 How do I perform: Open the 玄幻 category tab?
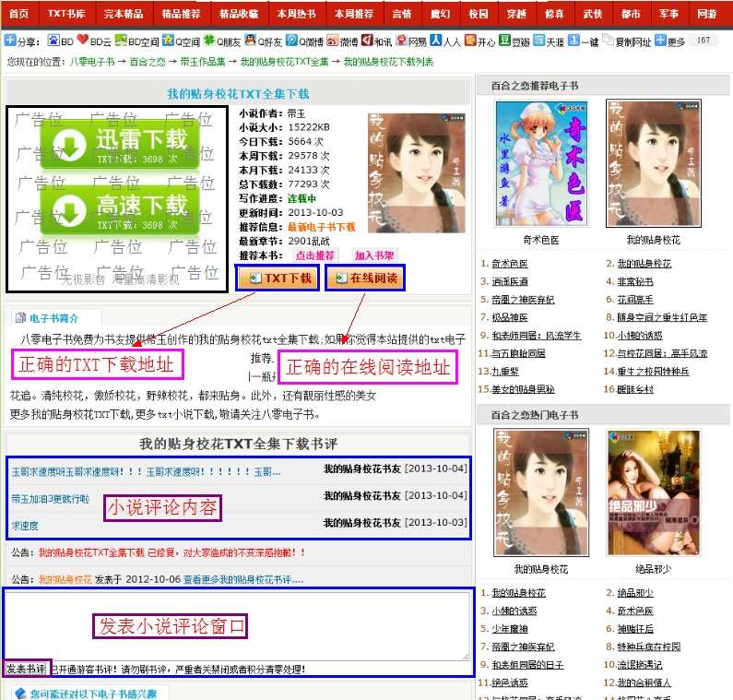tap(401, 14)
